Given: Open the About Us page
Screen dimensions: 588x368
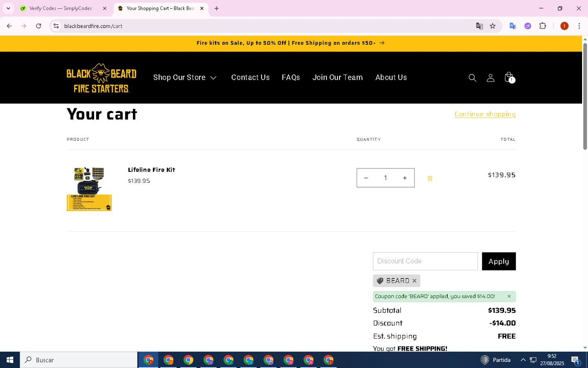Looking at the screenshot, I should coord(391,78).
